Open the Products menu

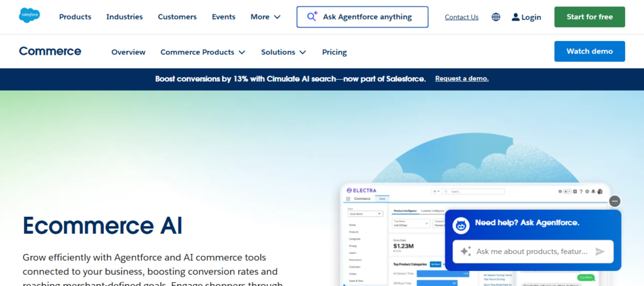point(75,17)
